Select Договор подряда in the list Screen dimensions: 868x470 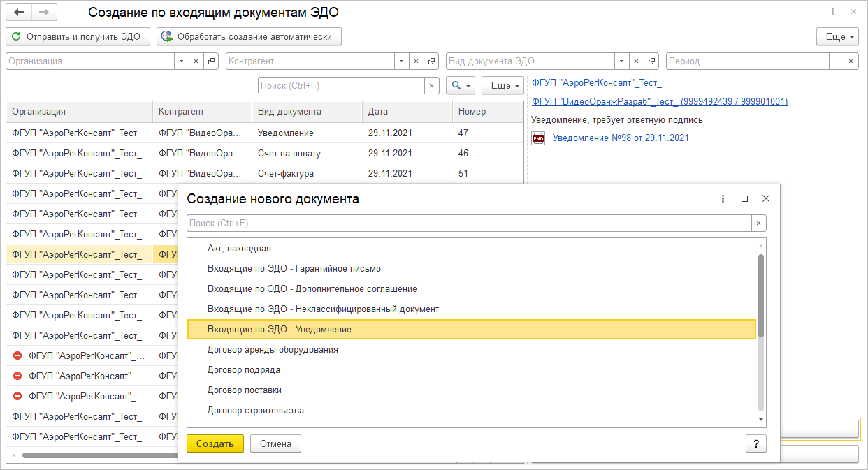coord(243,370)
